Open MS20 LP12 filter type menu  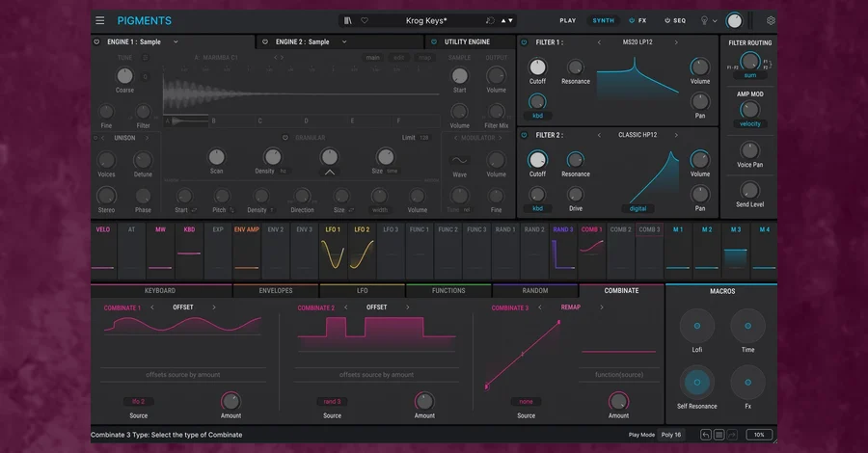click(x=637, y=42)
